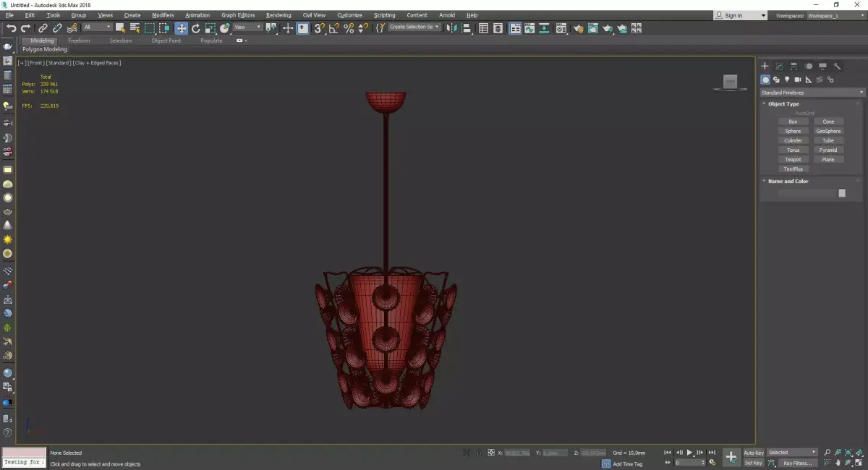Select the Rotate tool
Screen dimensions: 868x470
point(195,28)
